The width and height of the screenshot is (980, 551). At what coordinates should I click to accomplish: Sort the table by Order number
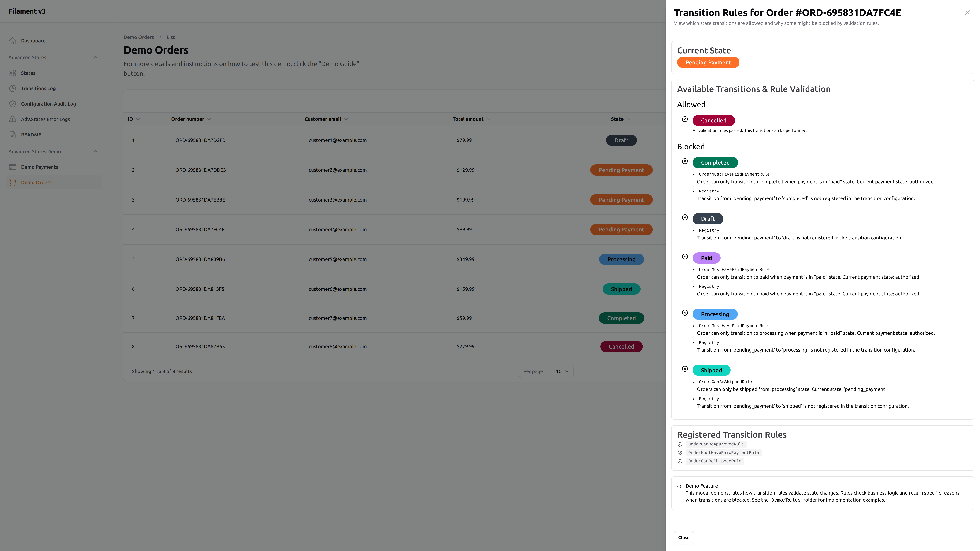tap(188, 119)
